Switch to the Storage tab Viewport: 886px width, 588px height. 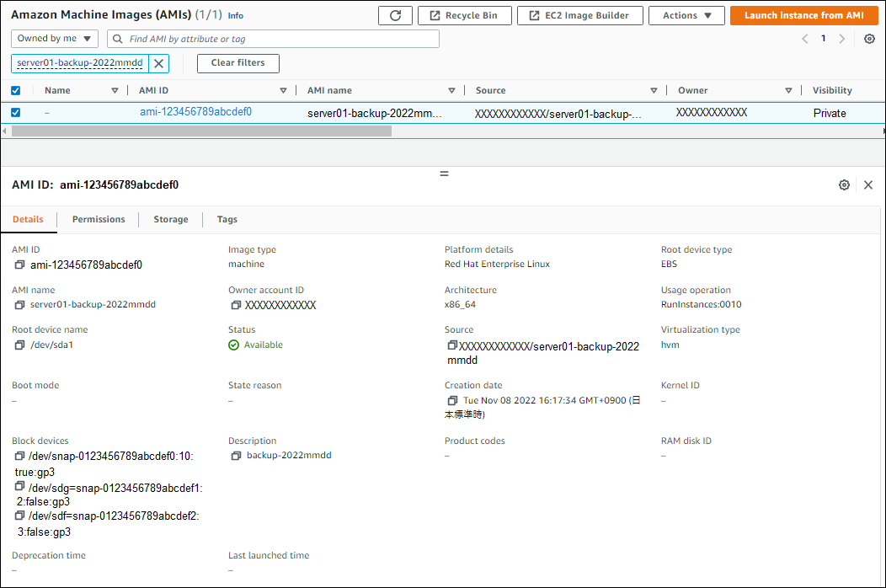point(170,219)
